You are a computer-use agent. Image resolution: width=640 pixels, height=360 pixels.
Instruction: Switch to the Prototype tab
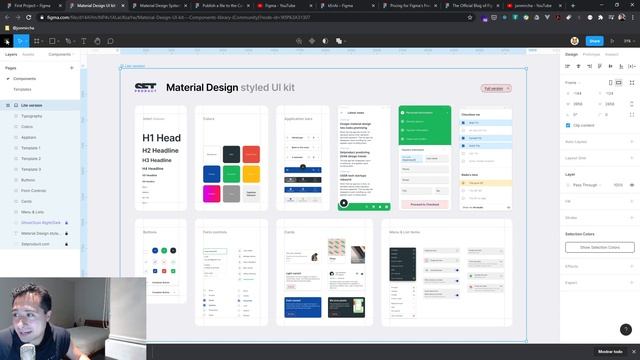(x=591, y=54)
